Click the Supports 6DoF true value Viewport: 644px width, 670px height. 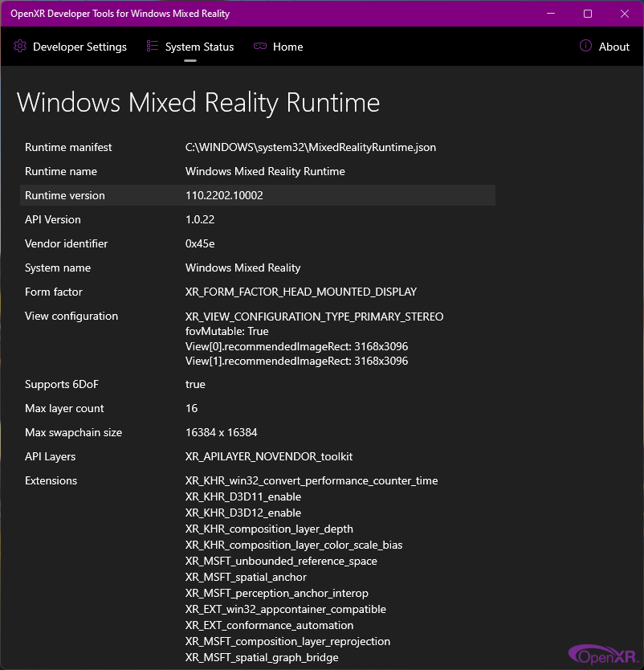click(195, 385)
